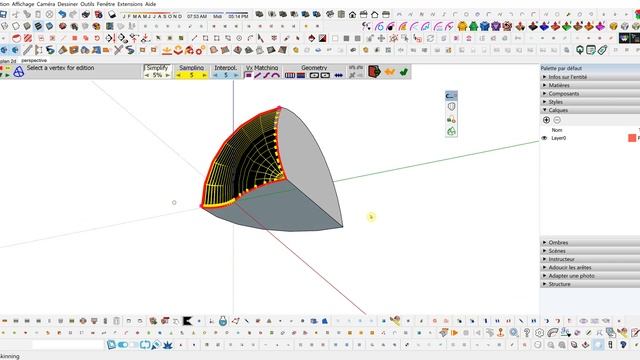Click the print icon in top toolbar
The image size is (640, 360).
[x=85, y=15]
